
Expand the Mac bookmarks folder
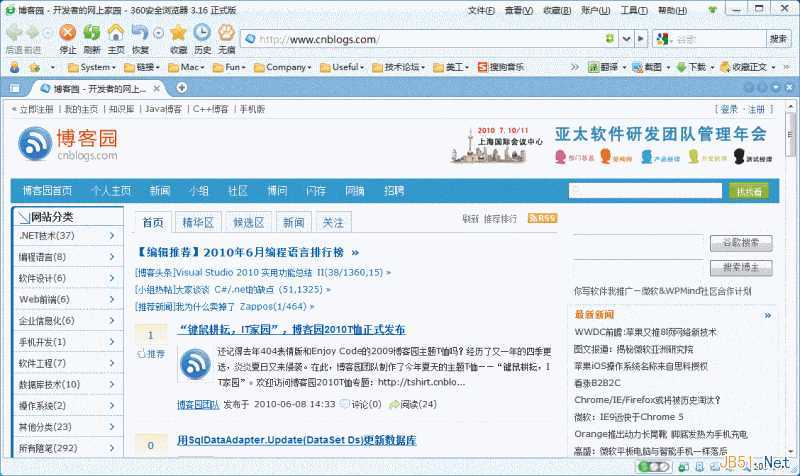tap(186, 67)
